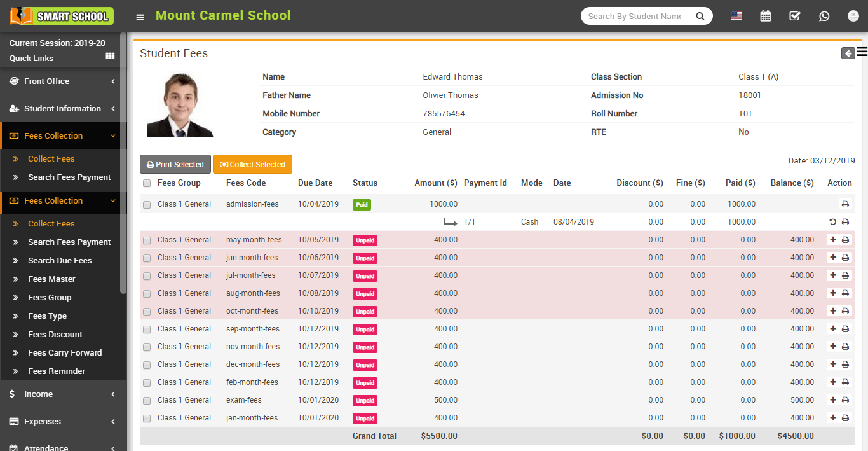Expand the Front Office sidebar menu
Viewport: 868px width, 451px height.
(62, 81)
